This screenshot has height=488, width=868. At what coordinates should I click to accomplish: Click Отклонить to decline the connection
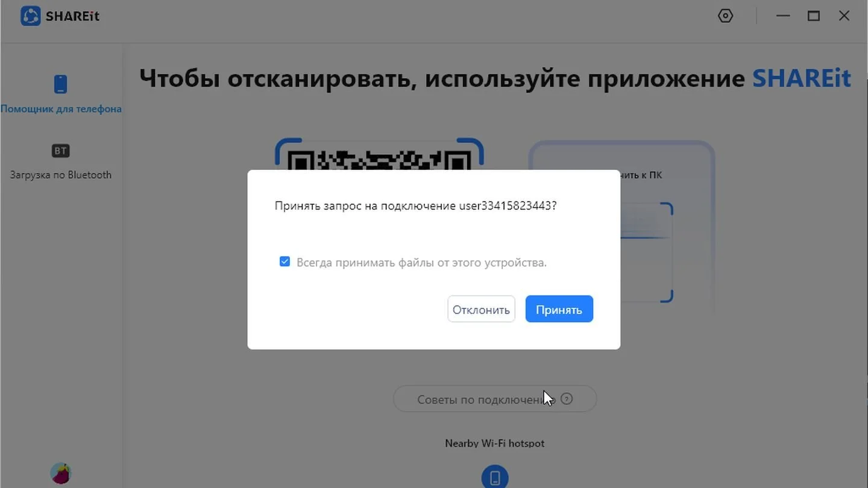[481, 309]
